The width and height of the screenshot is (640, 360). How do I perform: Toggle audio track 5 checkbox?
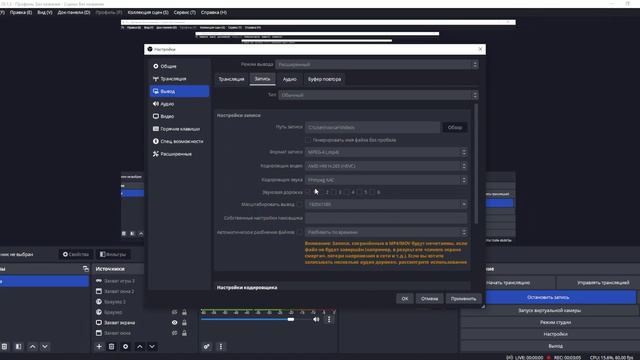[360, 192]
